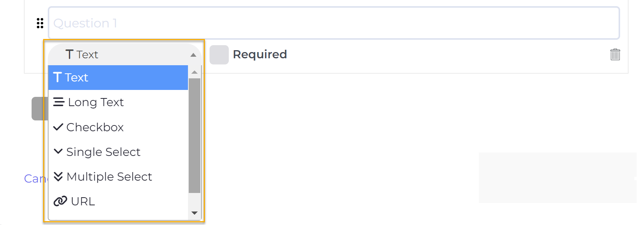
Task: Toggle the Required checkbox
Action: [219, 54]
